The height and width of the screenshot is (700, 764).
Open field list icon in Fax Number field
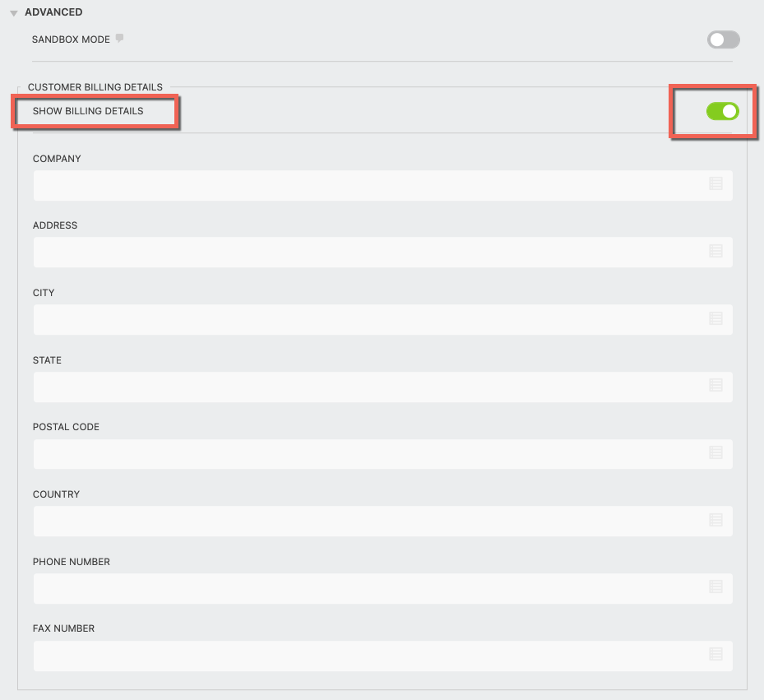(x=715, y=654)
